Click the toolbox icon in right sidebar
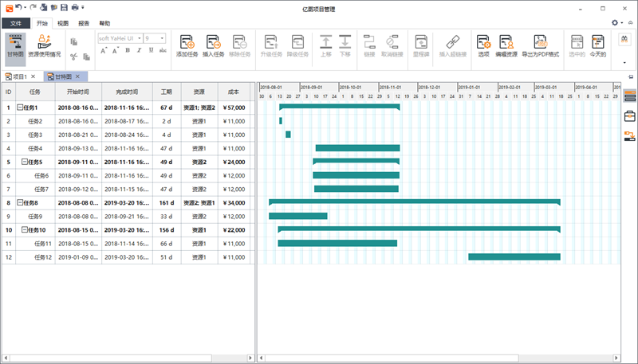This screenshot has height=364, width=638. tap(630, 116)
